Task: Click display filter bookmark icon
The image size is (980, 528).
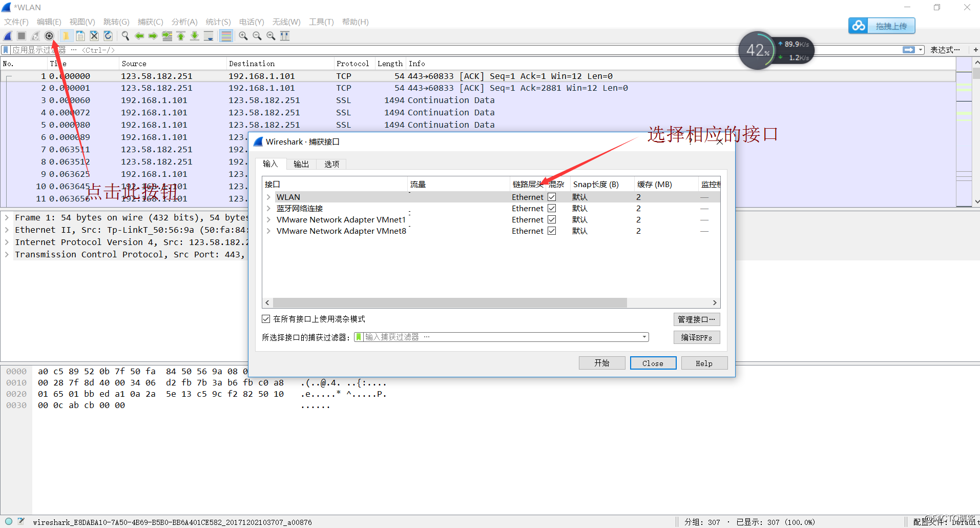Action: point(6,50)
